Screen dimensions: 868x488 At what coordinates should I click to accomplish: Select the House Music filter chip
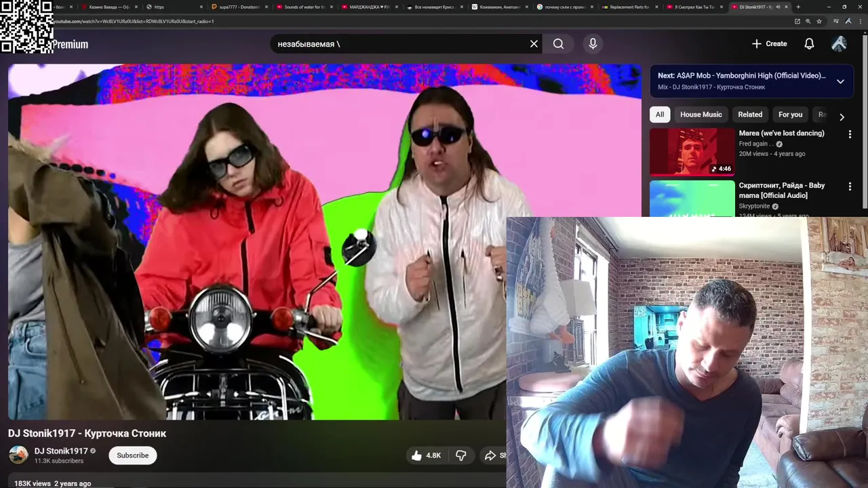[701, 115]
